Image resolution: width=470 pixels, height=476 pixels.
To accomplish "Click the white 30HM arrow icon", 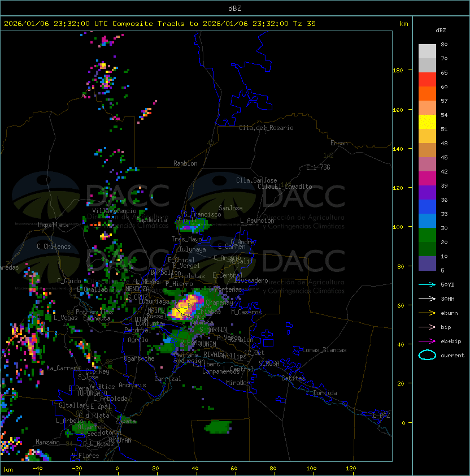I will pyautogui.click(x=427, y=298).
